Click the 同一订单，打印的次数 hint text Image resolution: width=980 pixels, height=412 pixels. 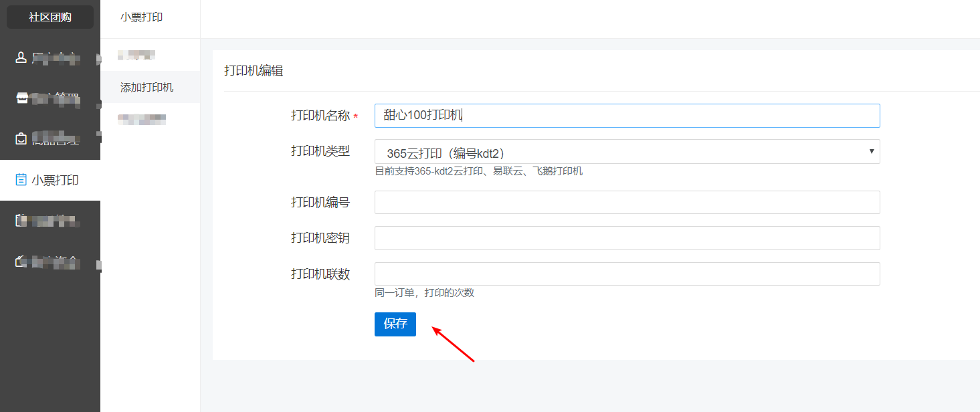pos(425,293)
